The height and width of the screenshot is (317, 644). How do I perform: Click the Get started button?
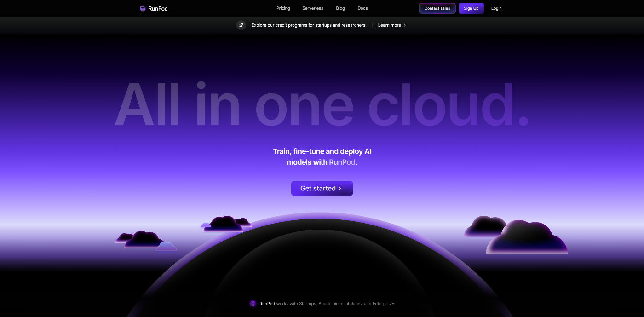click(x=322, y=188)
